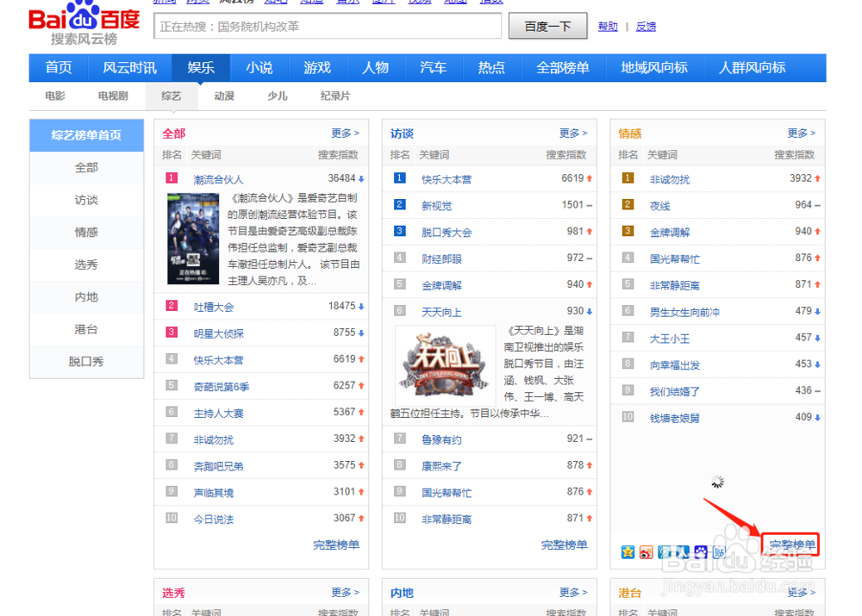Screen dimensions: 862x616
Task: Select the 综艺 sub-tab
Action: [171, 96]
